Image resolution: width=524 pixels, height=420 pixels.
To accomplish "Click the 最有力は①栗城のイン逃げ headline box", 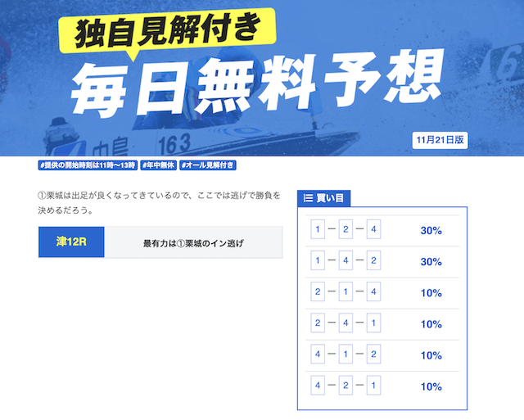I will coord(193,242).
